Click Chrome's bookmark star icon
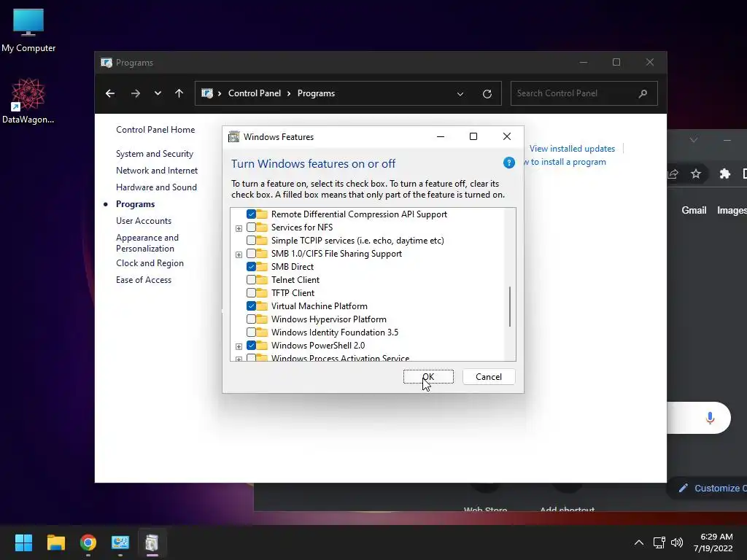The width and height of the screenshot is (747, 560). tap(696, 174)
